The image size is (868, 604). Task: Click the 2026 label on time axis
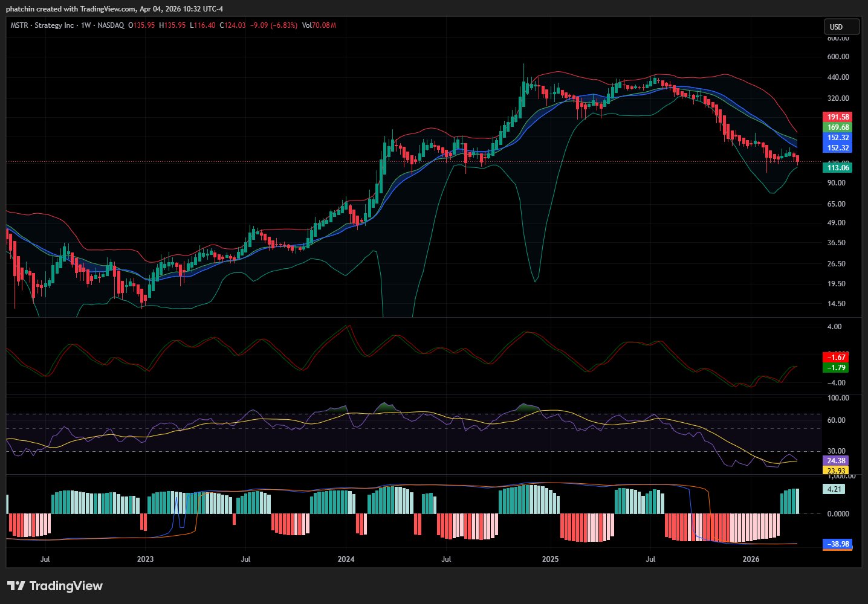click(751, 559)
